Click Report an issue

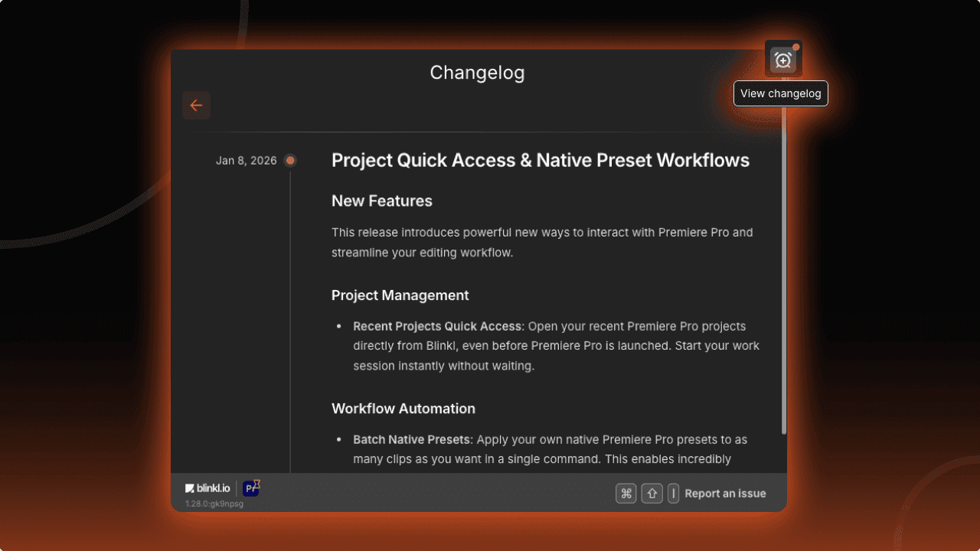click(x=724, y=493)
